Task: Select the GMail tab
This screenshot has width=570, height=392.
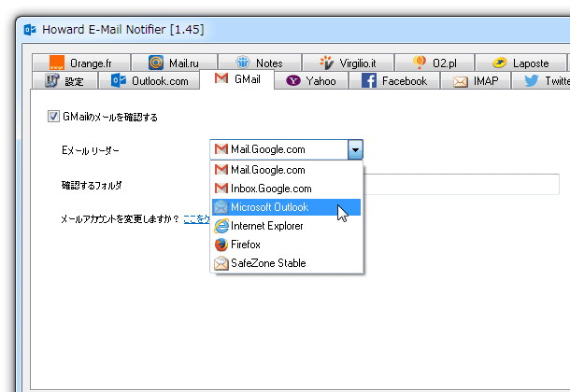Action: pyautogui.click(x=237, y=78)
